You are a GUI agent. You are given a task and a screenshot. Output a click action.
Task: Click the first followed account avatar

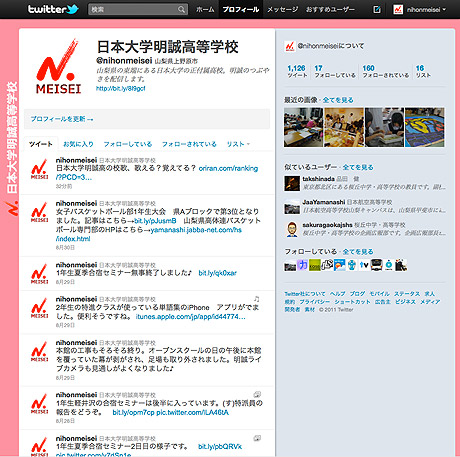[290, 265]
